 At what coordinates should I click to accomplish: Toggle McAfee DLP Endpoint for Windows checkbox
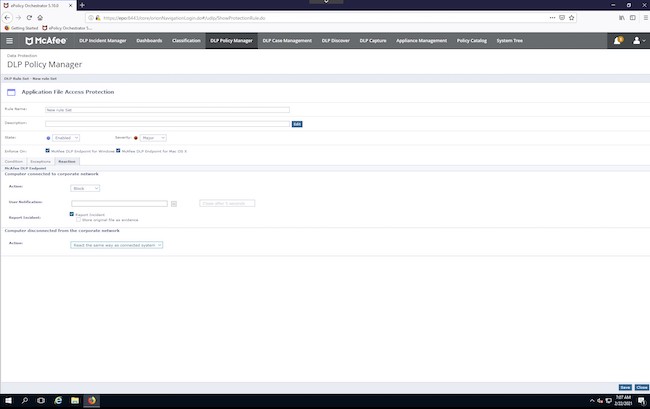pyautogui.click(x=47, y=151)
